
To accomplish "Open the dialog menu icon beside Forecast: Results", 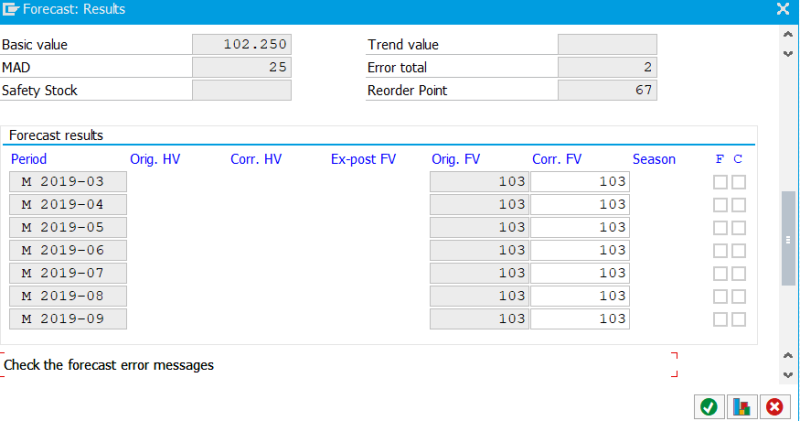I will pos(11,9).
